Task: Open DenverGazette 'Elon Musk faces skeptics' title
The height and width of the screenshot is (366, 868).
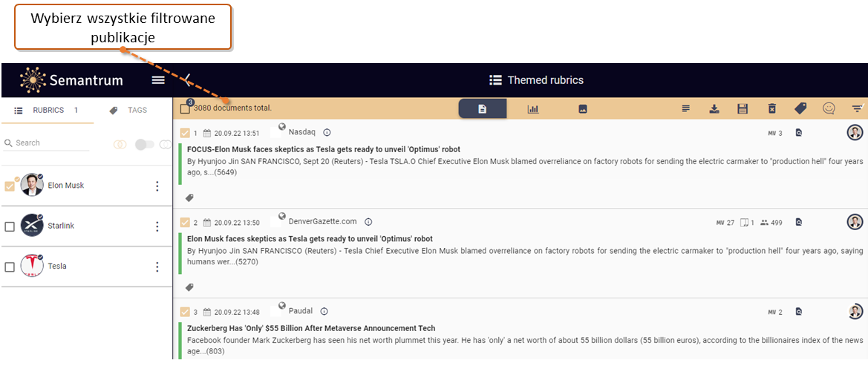Action: (310, 238)
